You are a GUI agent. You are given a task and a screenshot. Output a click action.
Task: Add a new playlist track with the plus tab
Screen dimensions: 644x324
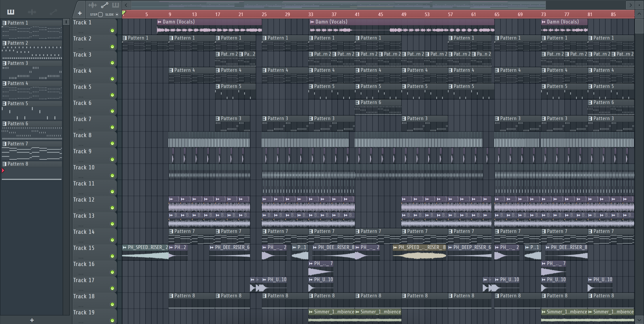[x=80, y=13]
